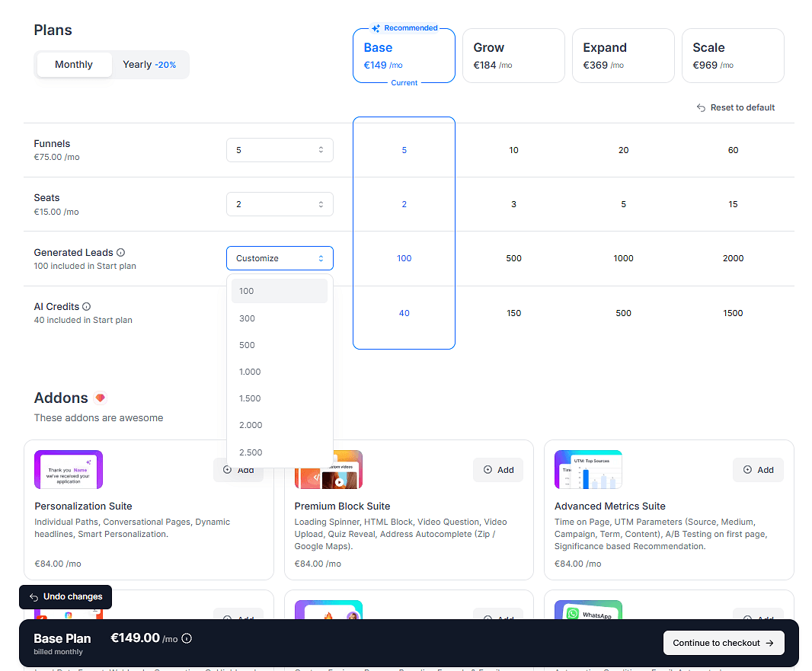Click the arrow icon in Continue to checkout

[769, 643]
